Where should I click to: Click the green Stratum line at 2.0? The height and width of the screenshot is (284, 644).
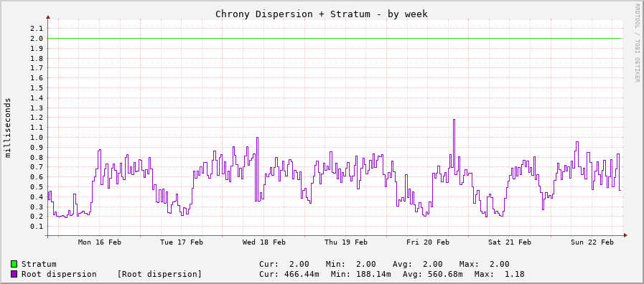tap(335, 38)
